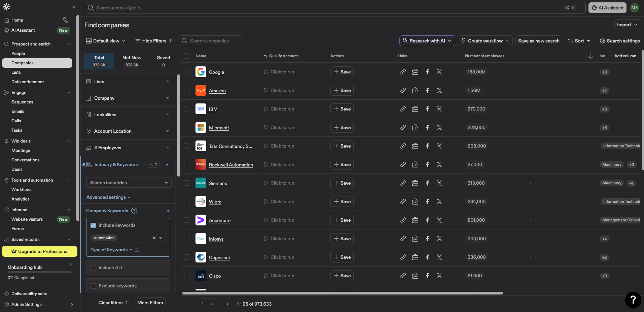Screen dimensions: 644x312
Task: Open the Rockwell Automation company link
Action: coord(231,165)
